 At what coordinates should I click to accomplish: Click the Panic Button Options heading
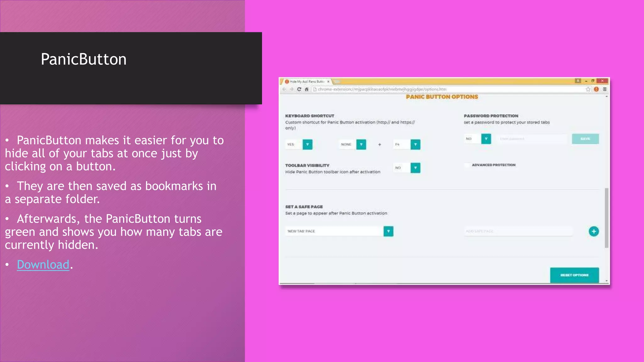click(442, 97)
